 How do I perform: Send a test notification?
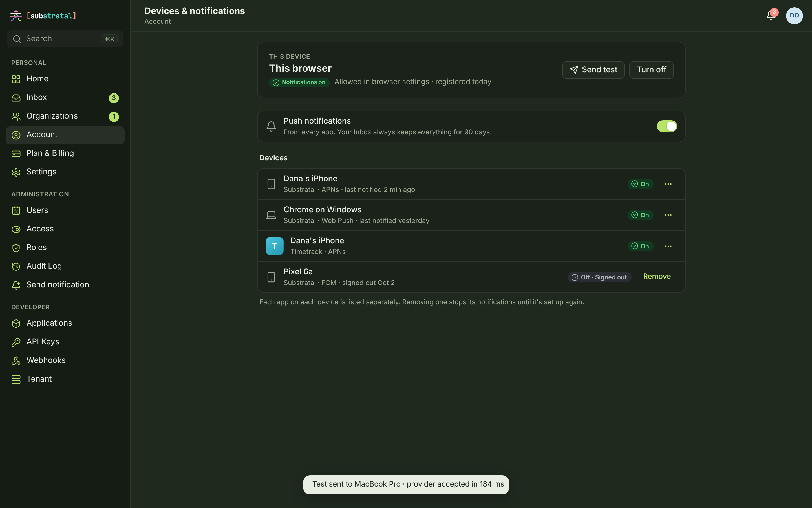593,70
